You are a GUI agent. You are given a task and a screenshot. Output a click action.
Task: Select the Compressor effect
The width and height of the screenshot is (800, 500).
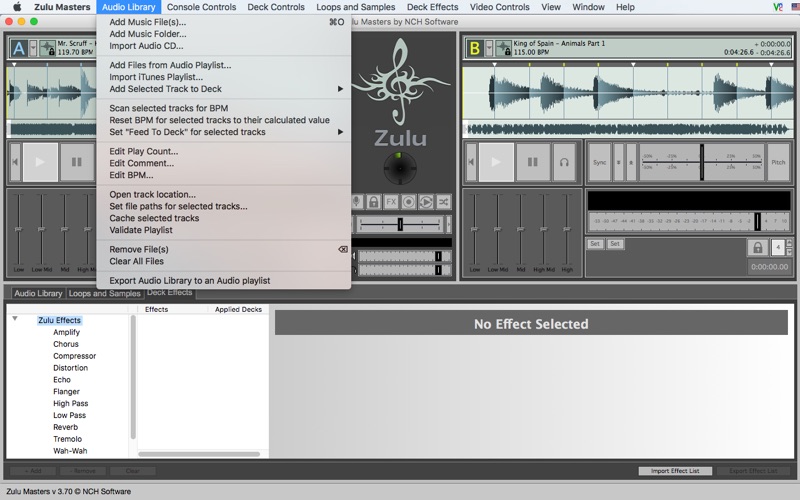point(74,356)
